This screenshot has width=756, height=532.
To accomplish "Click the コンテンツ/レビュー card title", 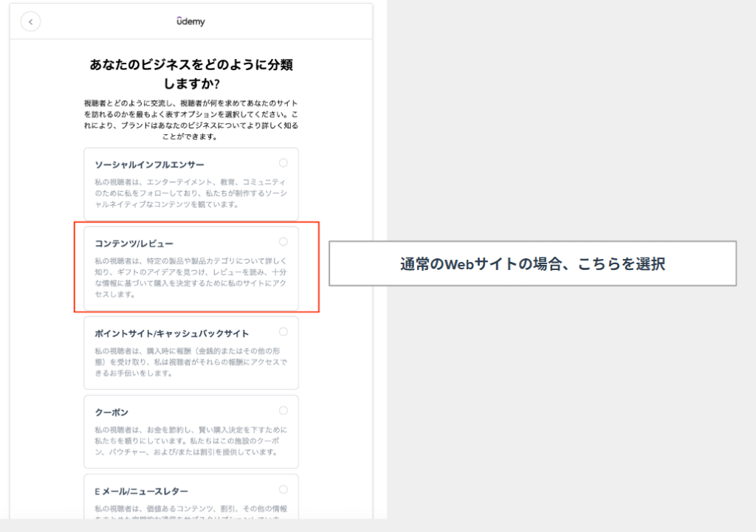I will click(x=134, y=243).
